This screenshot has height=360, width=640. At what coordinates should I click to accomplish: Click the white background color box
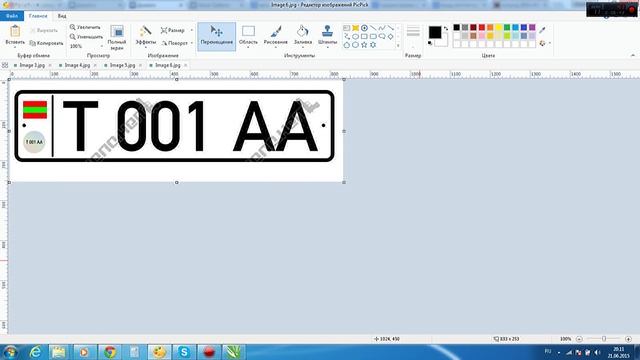coord(442,41)
